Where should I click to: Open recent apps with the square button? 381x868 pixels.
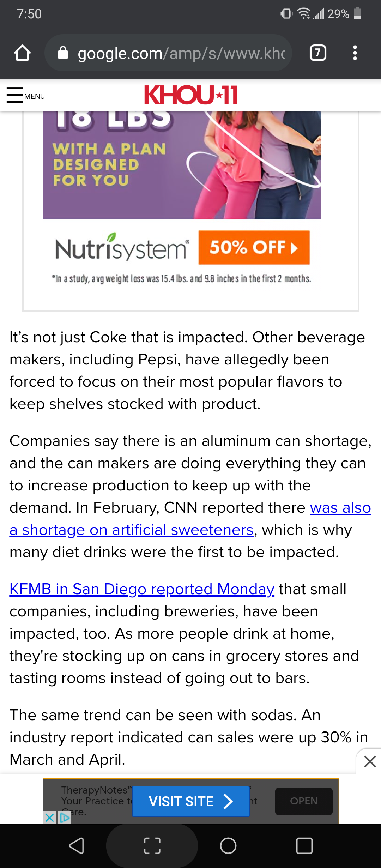click(x=304, y=845)
